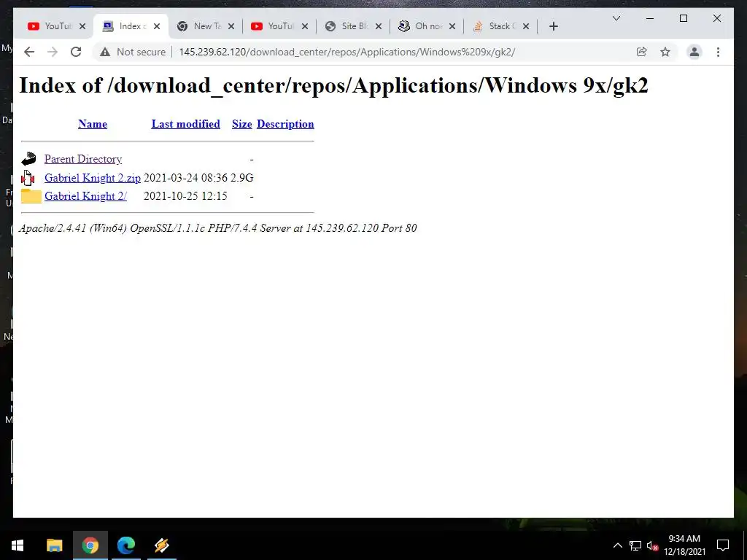Show hidden system tray icons

617,545
